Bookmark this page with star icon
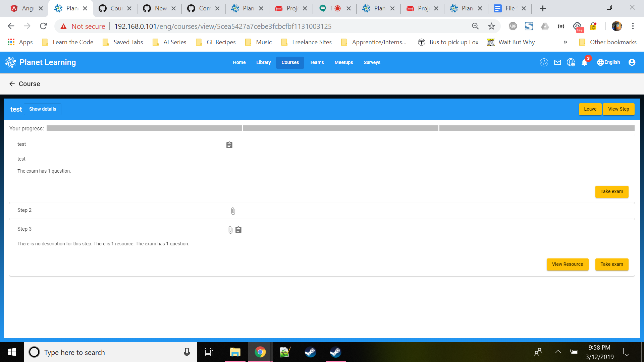This screenshot has height=362, width=644. click(x=491, y=26)
